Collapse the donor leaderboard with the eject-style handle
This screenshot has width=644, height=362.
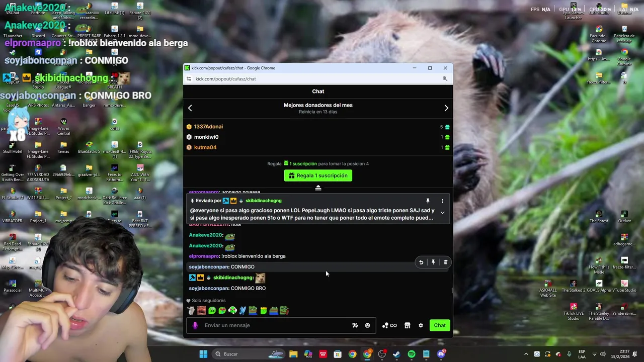(318, 188)
